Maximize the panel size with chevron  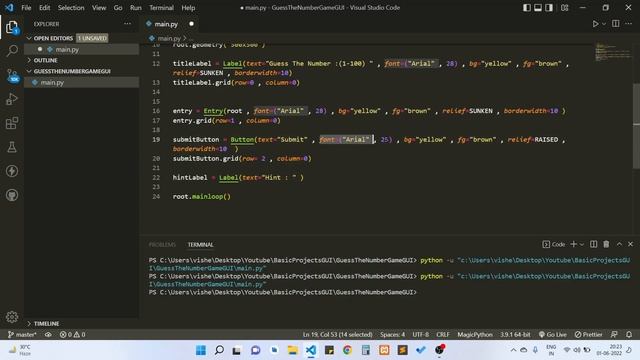click(619, 244)
